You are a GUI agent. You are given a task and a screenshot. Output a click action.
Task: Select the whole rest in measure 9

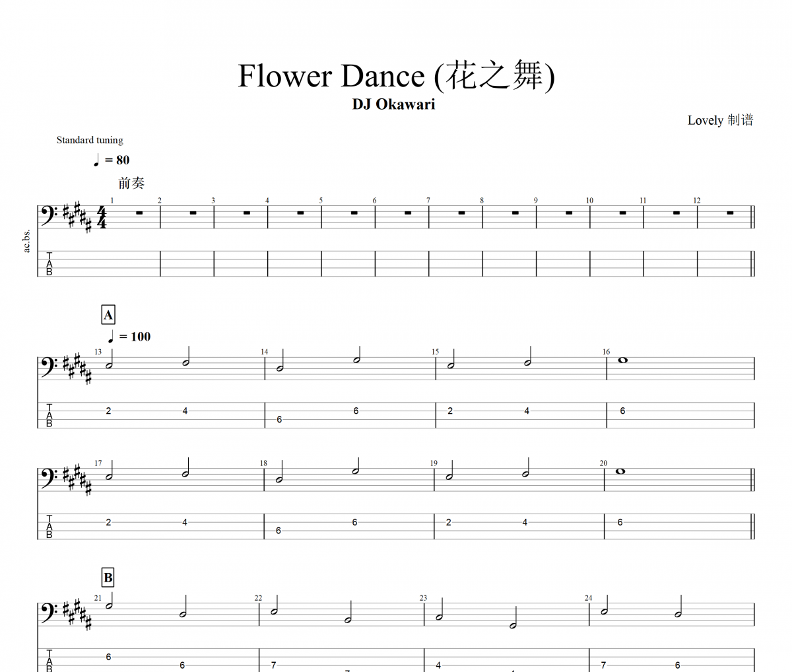tap(569, 213)
